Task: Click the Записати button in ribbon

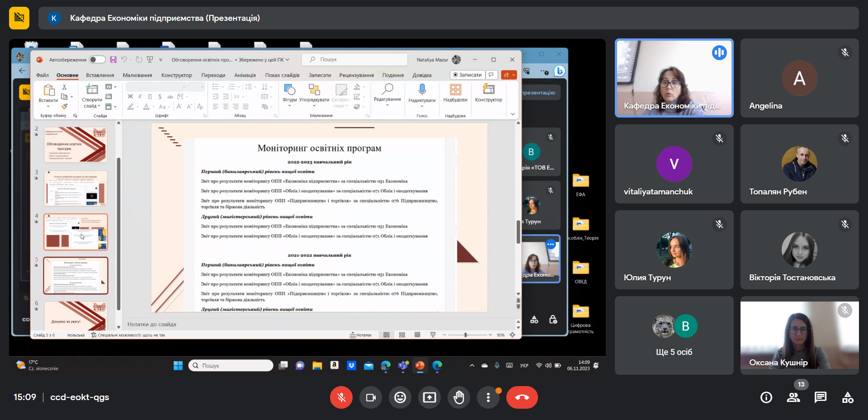Action: 467,75
